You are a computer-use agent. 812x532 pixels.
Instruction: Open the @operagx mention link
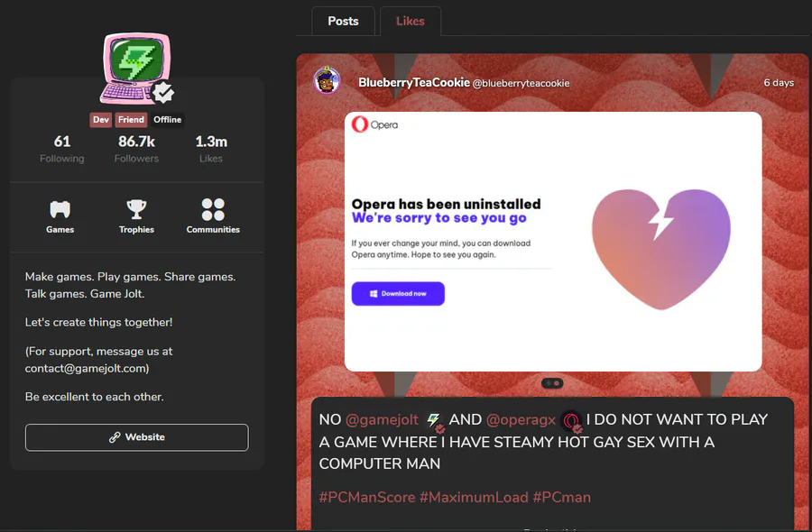point(521,419)
